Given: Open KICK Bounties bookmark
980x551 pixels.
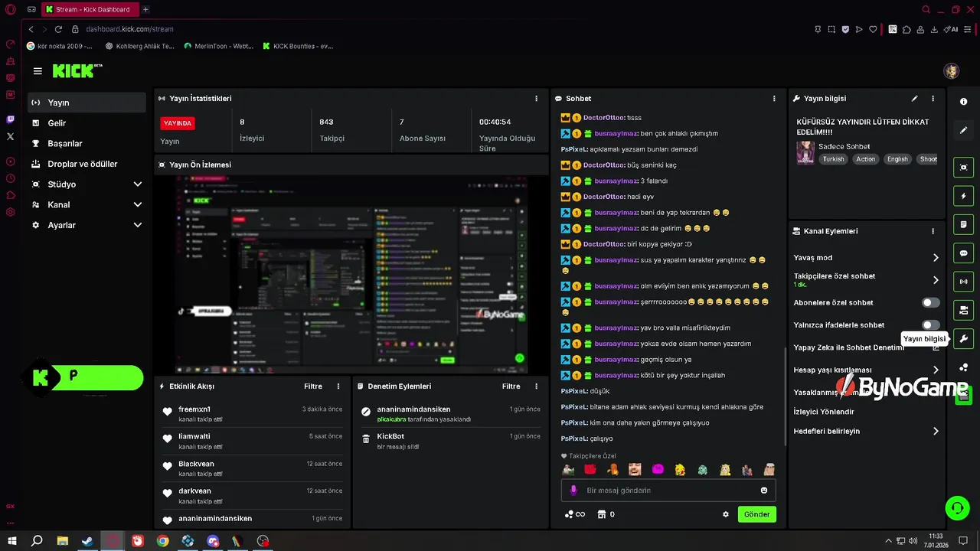Looking at the screenshot, I should [298, 46].
